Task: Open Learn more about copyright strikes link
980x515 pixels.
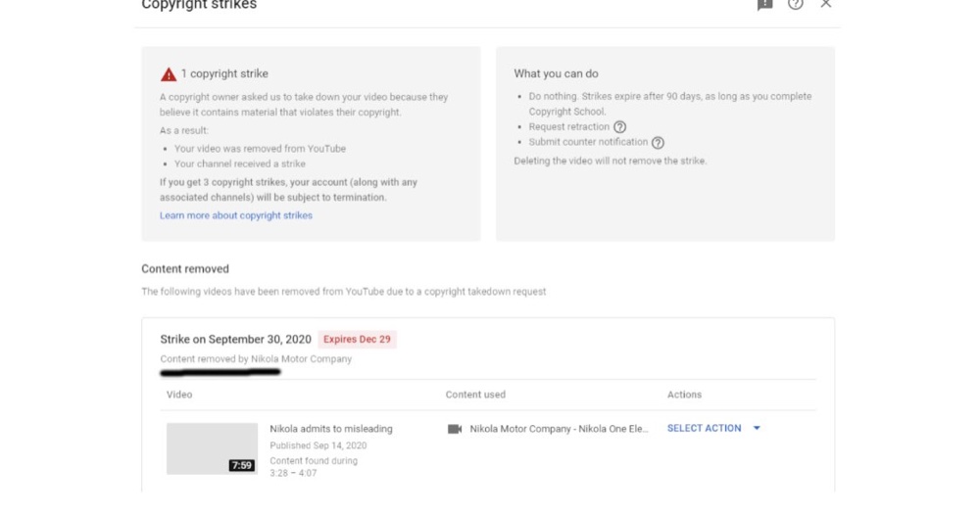Action: tap(235, 215)
